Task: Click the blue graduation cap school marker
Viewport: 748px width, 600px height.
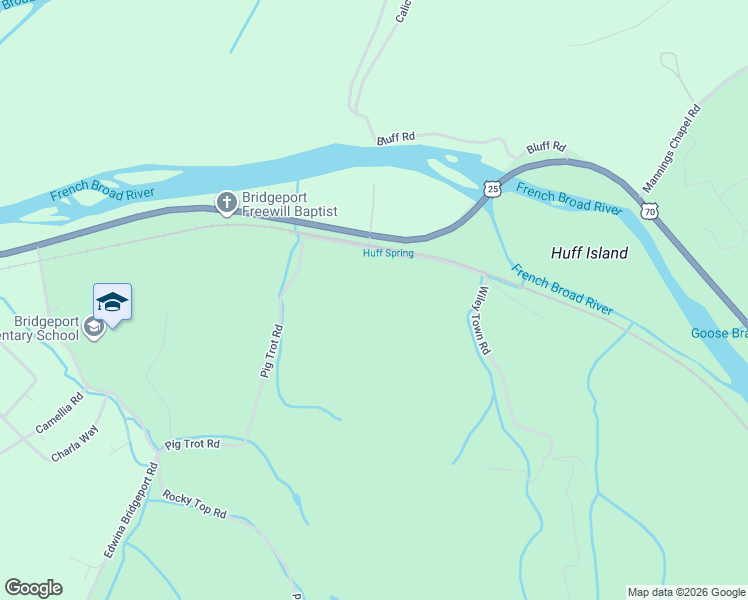Action: point(113,303)
